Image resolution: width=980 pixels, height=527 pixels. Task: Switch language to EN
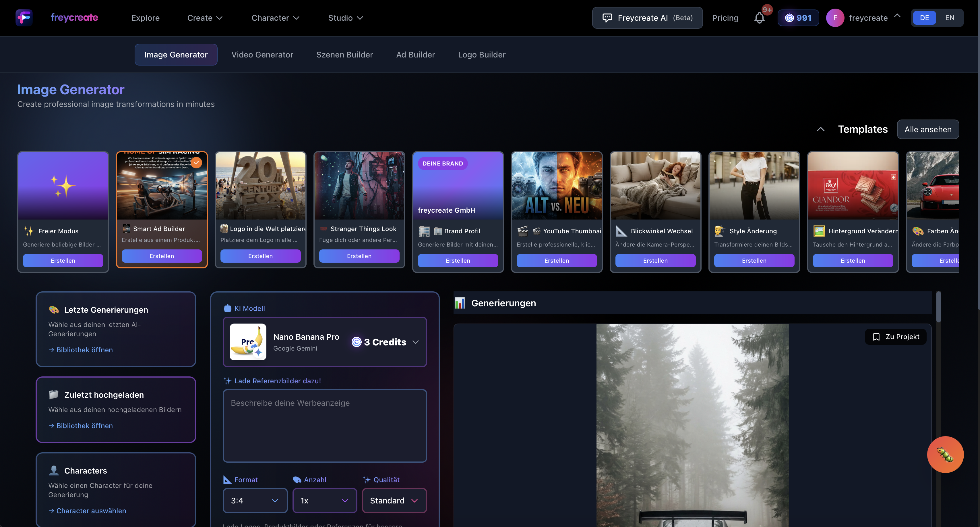tap(950, 18)
